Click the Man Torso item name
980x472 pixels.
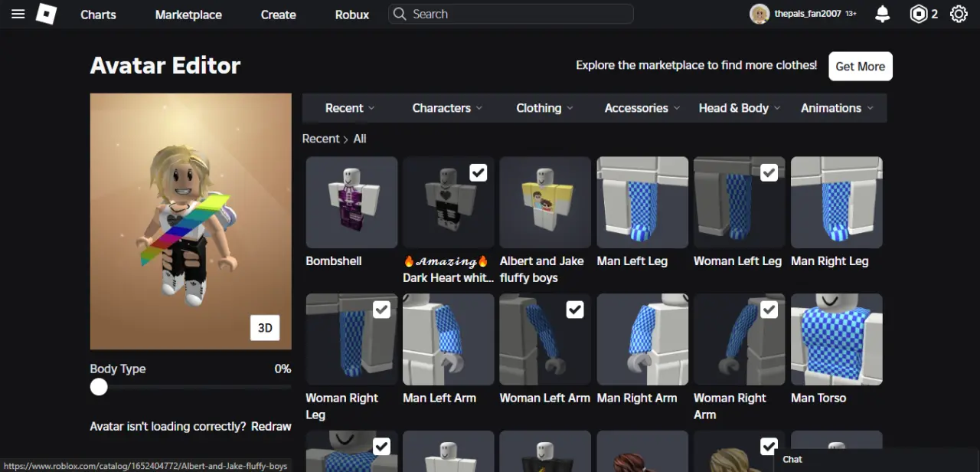tap(818, 398)
